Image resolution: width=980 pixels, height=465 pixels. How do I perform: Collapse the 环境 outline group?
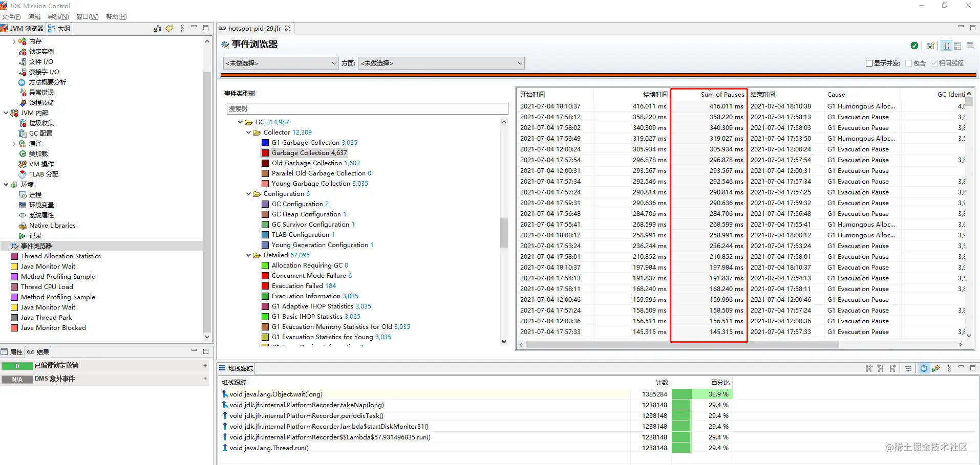click(x=6, y=185)
